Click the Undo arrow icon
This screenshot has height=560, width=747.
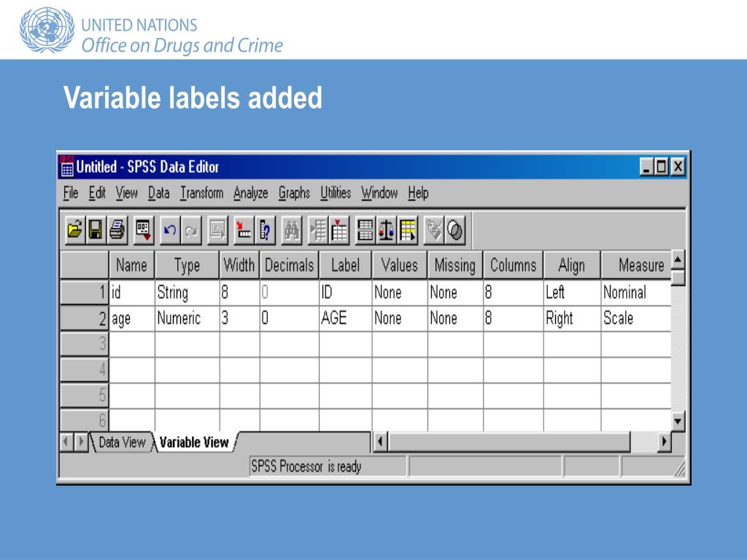170,231
